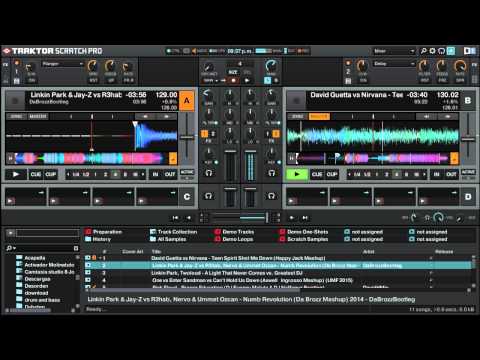The width and height of the screenshot is (480, 360).
Task: Set loop OUT point on Deck B
Action: tap(451, 174)
